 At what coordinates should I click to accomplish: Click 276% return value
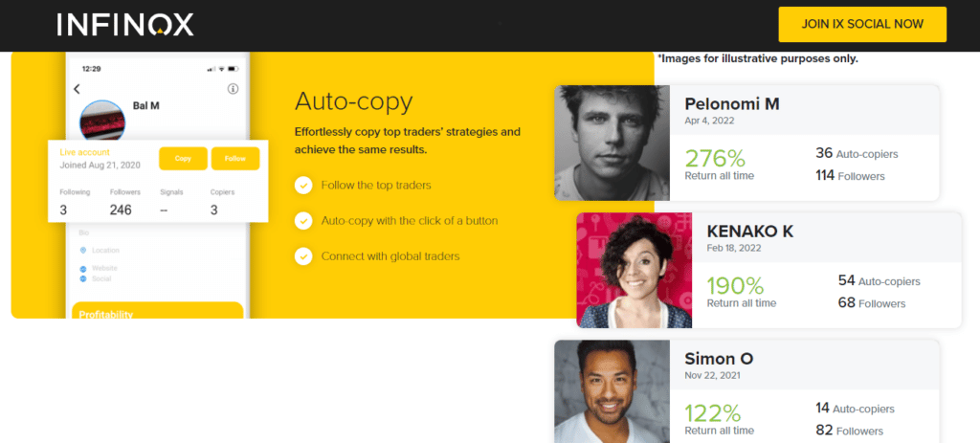pyautogui.click(x=713, y=157)
